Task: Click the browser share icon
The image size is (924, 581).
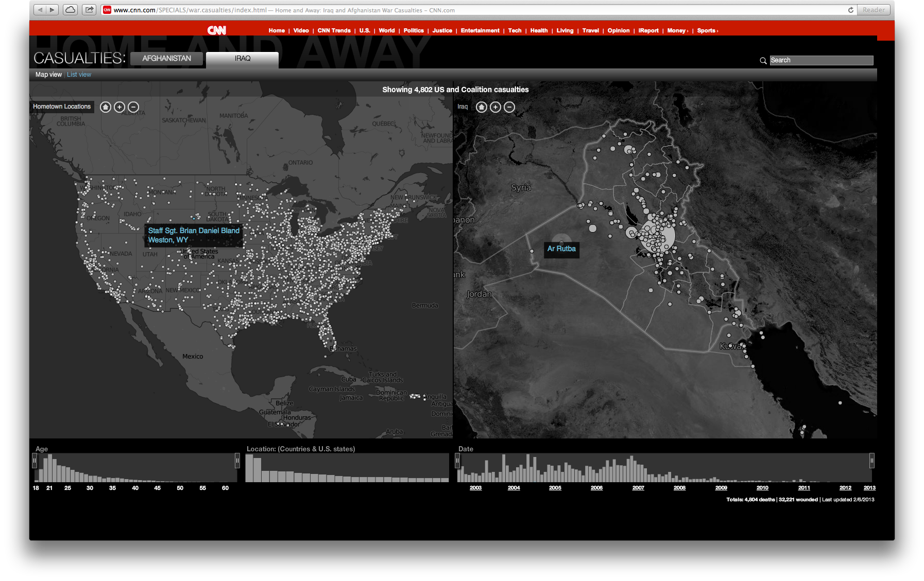Action: [x=89, y=10]
